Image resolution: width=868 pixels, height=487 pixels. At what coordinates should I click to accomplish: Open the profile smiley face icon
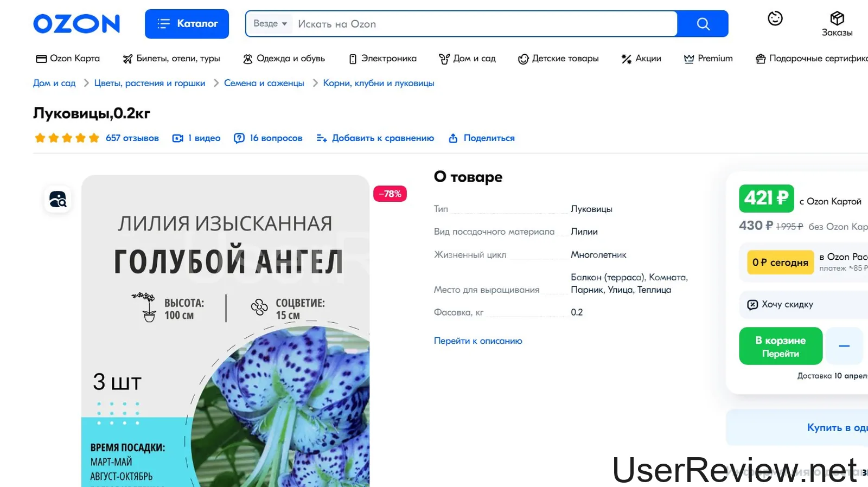(x=775, y=18)
